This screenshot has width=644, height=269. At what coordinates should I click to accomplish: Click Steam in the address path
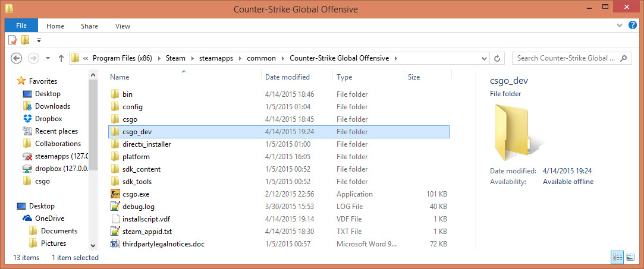click(175, 58)
